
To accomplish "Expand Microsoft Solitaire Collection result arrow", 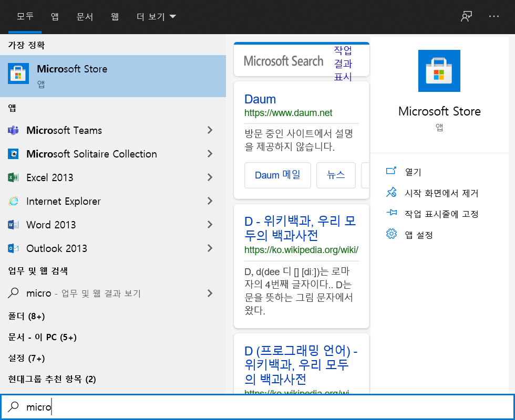I will 210,154.
